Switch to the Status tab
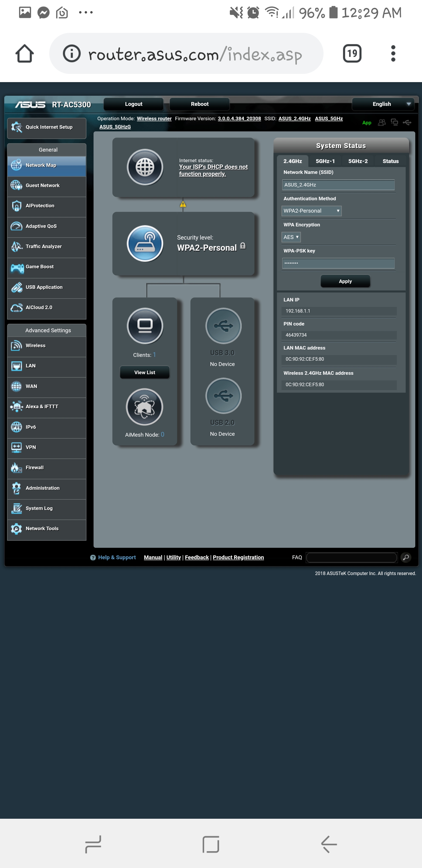This screenshot has height=868, width=422. click(391, 161)
